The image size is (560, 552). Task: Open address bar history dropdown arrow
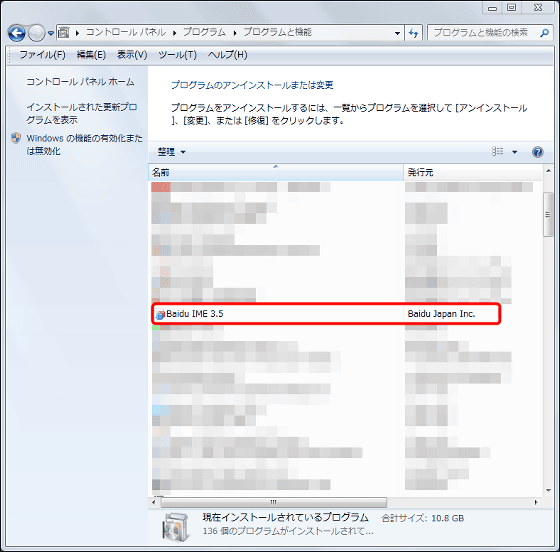point(397,33)
